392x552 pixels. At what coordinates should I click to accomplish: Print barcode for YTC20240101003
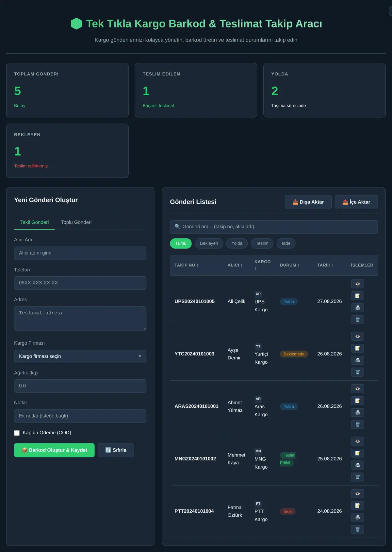tap(357, 360)
